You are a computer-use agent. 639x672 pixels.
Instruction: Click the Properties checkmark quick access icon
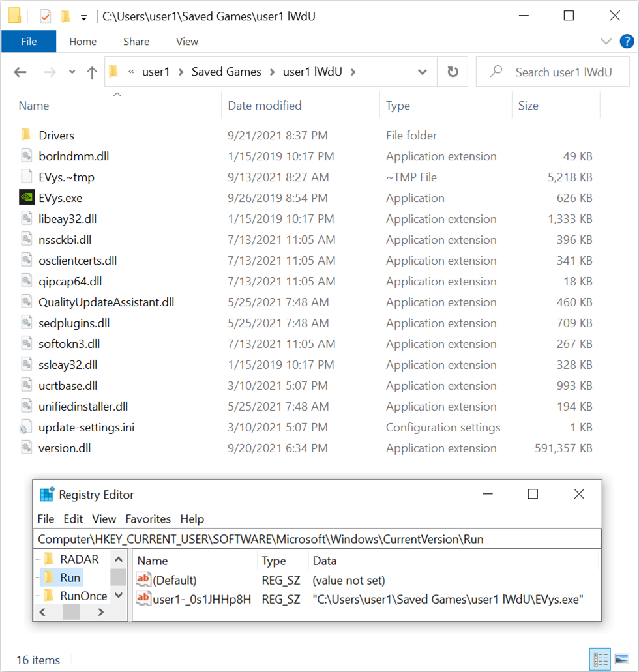tap(45, 17)
